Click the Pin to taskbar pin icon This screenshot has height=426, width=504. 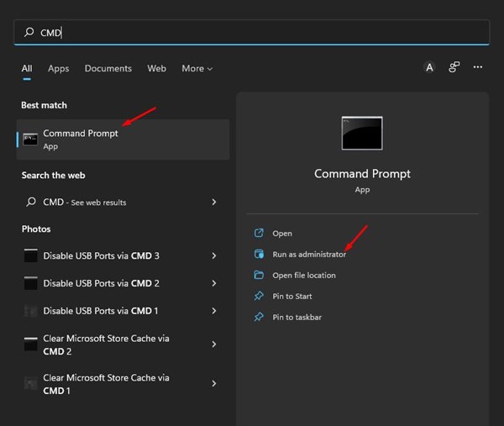pos(259,318)
